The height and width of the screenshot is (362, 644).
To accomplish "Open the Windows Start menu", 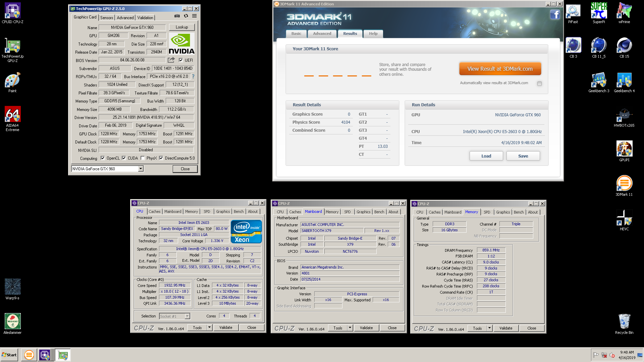I will click(9, 355).
